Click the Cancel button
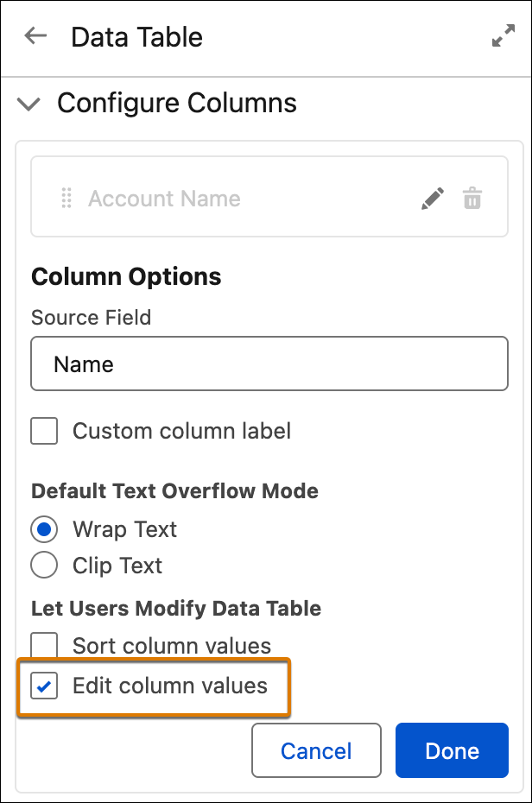The height and width of the screenshot is (803, 532). coord(316,750)
